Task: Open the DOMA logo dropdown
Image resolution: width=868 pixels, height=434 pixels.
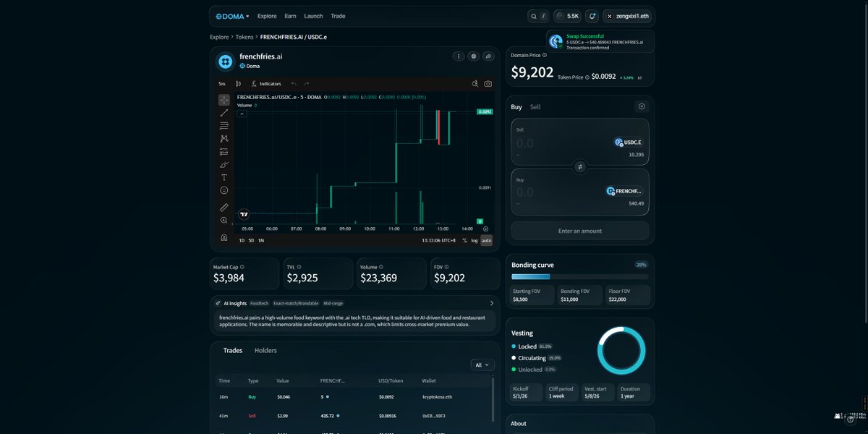Action: point(232,16)
